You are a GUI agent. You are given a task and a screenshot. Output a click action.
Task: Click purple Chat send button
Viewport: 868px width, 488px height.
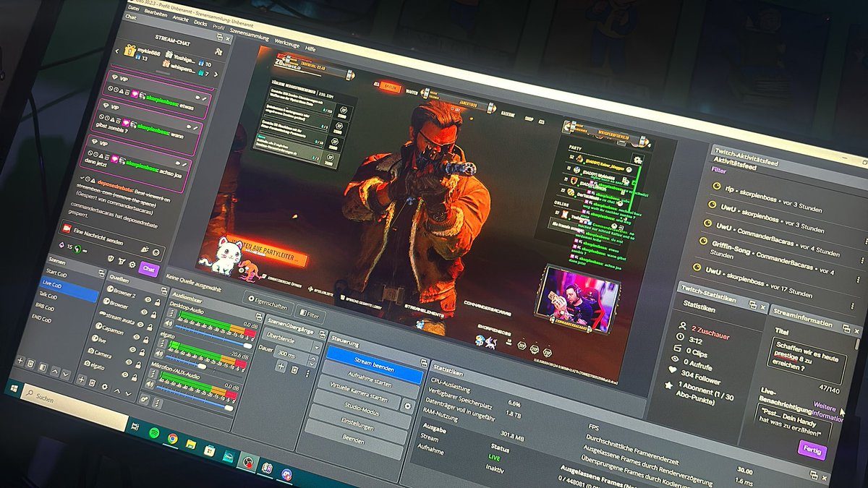148,269
